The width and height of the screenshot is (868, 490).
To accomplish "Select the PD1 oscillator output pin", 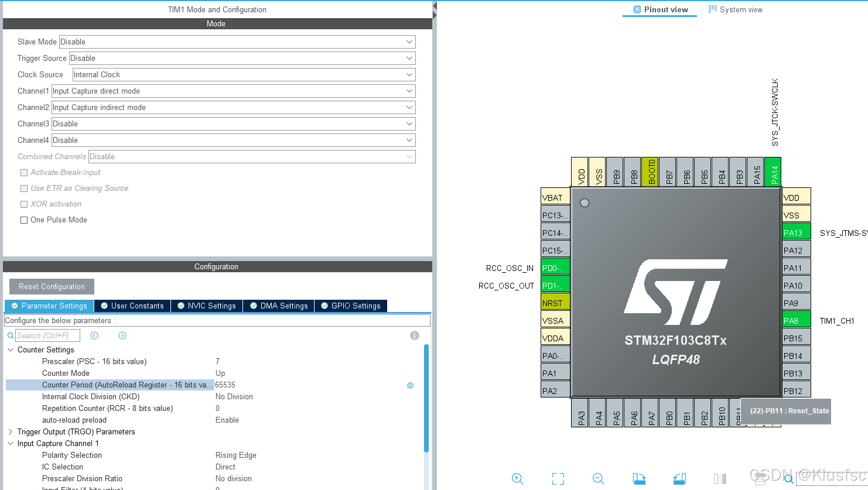I will [555, 285].
